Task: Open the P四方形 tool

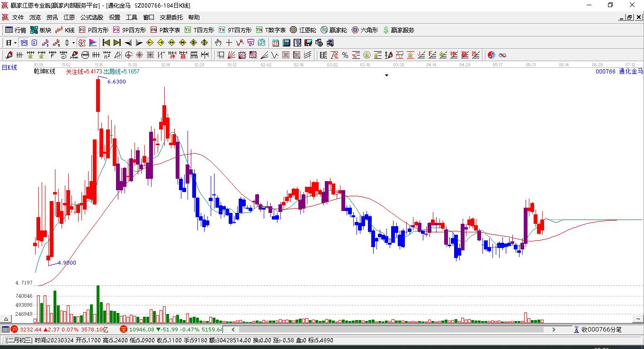Action: [93, 30]
